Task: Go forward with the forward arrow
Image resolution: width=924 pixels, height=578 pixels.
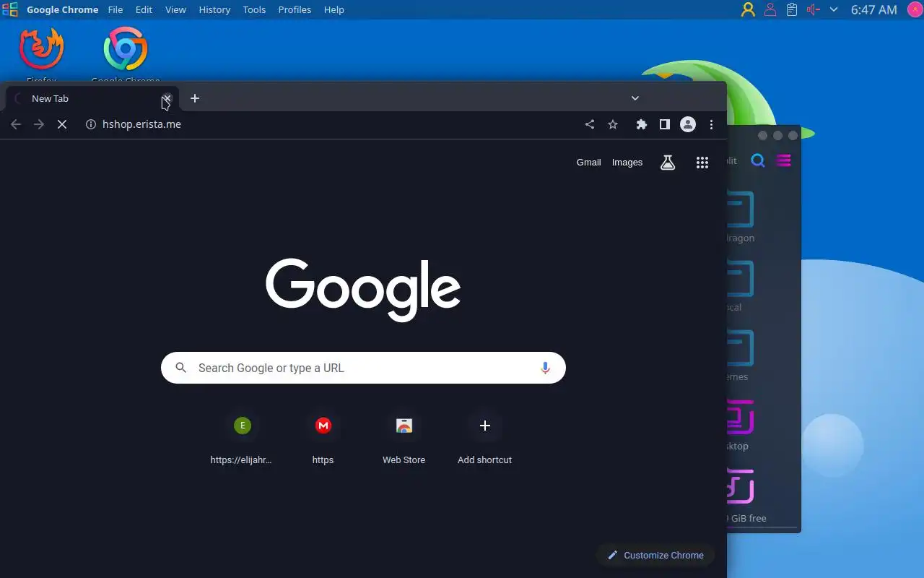Action: click(x=39, y=124)
